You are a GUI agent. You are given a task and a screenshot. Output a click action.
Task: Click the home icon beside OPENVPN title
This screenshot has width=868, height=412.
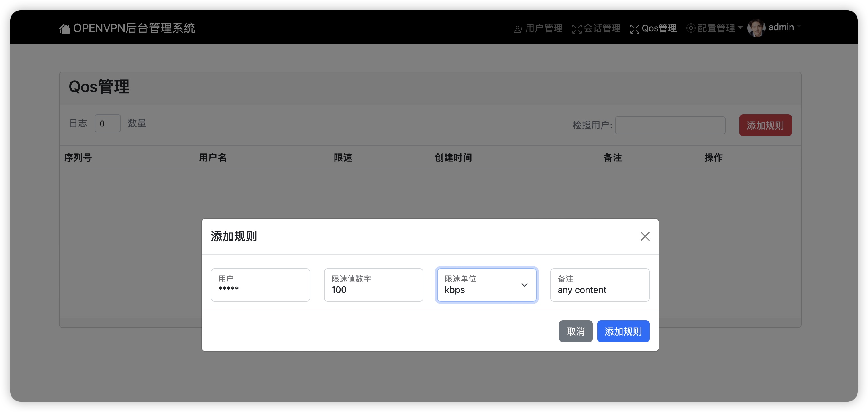click(64, 29)
